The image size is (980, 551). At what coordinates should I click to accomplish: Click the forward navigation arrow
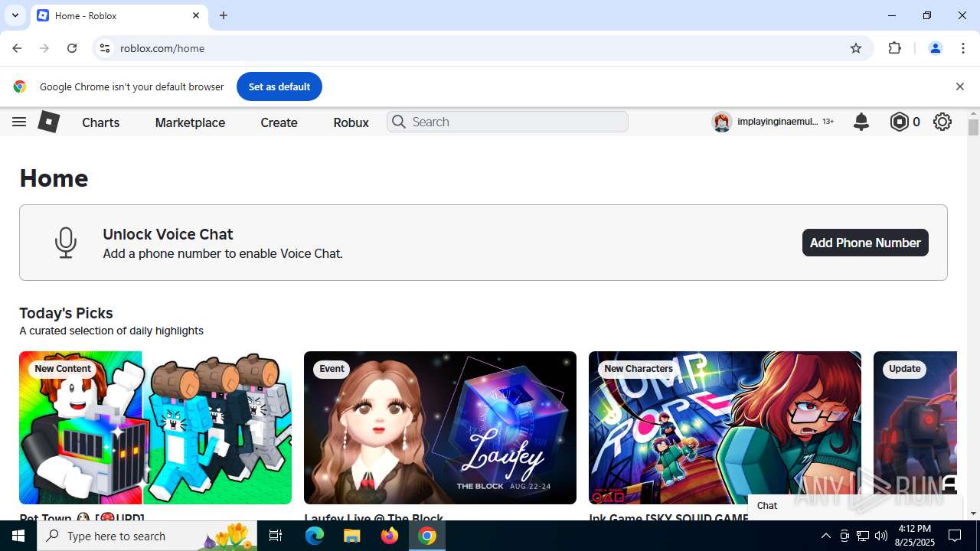pyautogui.click(x=44, y=48)
